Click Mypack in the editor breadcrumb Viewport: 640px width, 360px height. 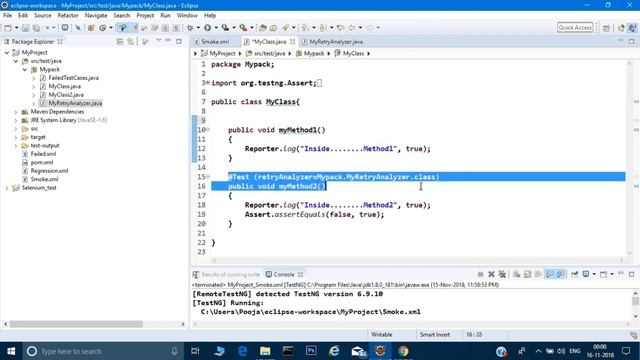tap(313, 53)
